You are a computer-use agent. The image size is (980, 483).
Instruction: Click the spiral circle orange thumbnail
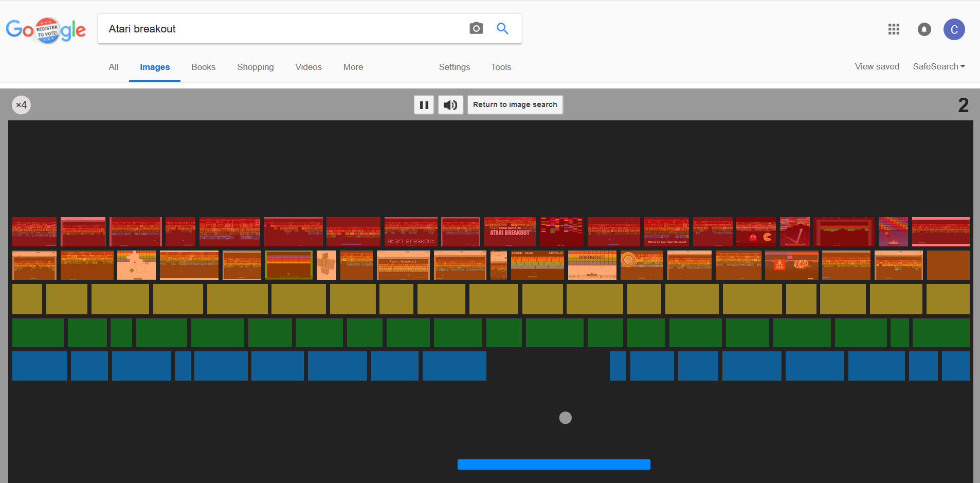click(642, 265)
